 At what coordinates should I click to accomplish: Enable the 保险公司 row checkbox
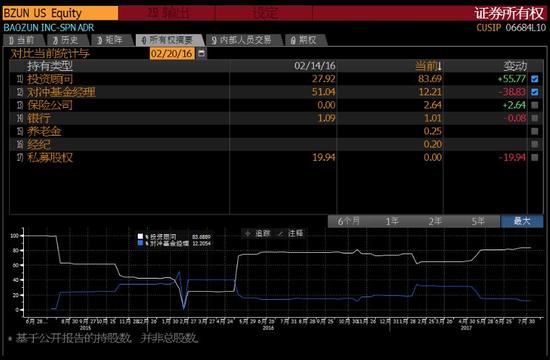pos(535,105)
